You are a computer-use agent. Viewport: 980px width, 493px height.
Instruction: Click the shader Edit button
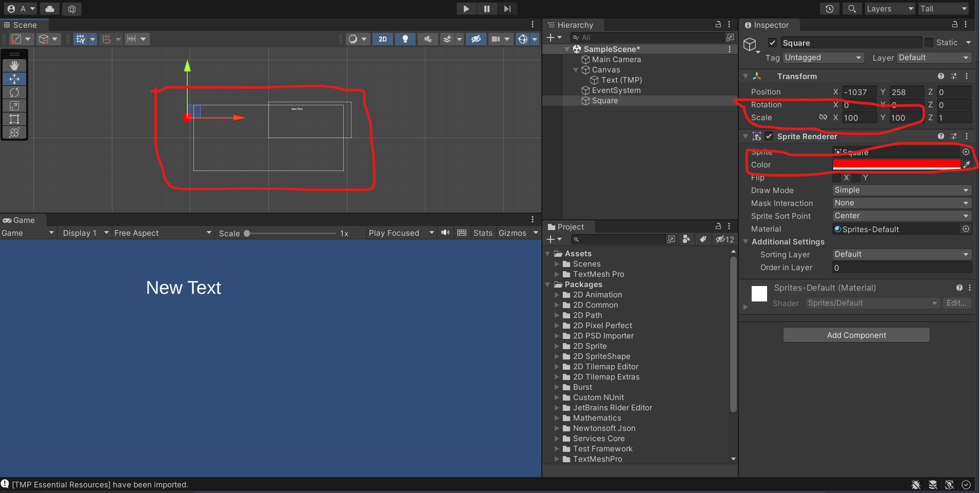pos(956,303)
